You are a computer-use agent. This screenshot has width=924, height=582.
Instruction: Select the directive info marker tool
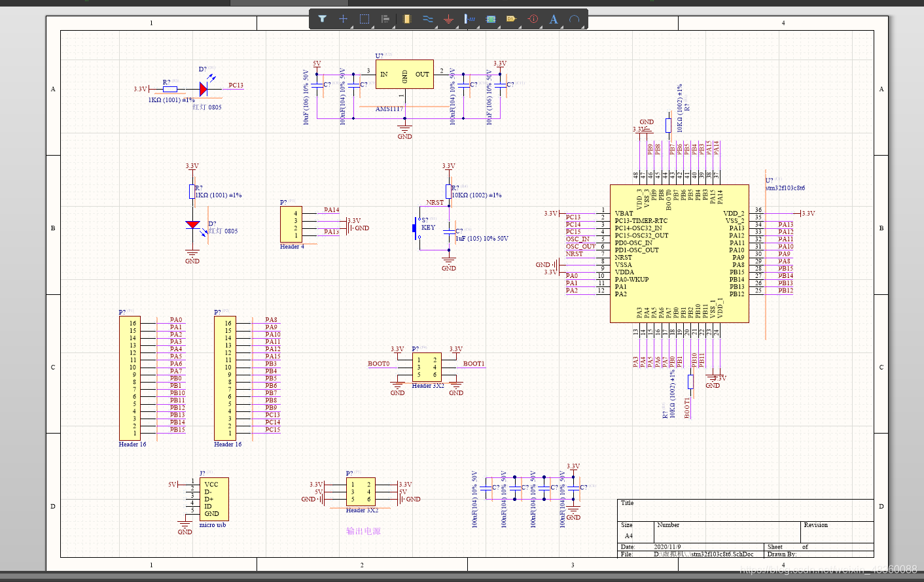(533, 19)
